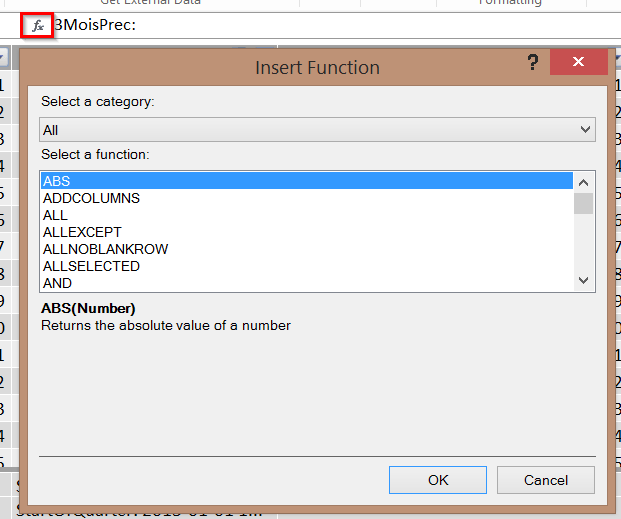Viewport: 621px width, 519px height.
Task: Choose ALLNOBLANKROW in the list
Action: tap(105, 249)
